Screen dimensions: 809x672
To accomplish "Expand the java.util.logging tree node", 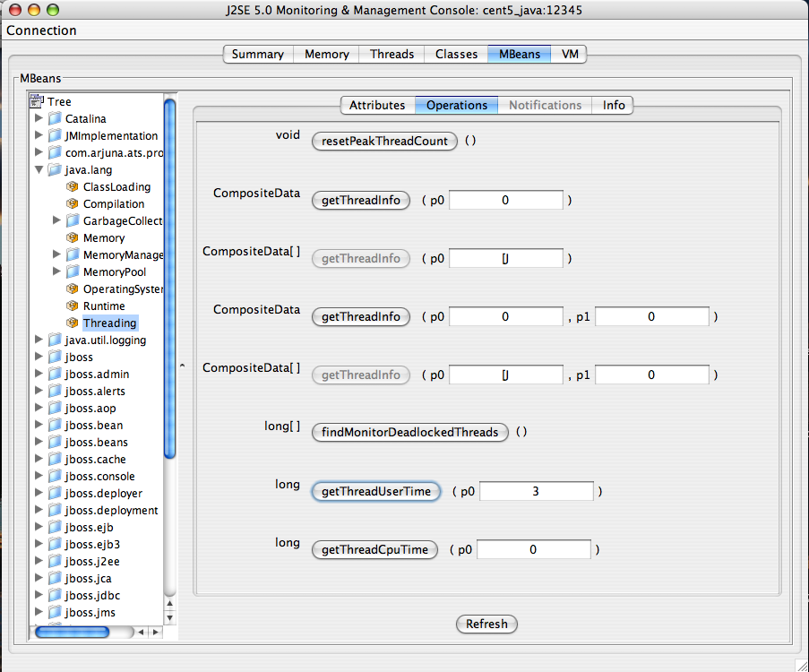I will point(39,340).
